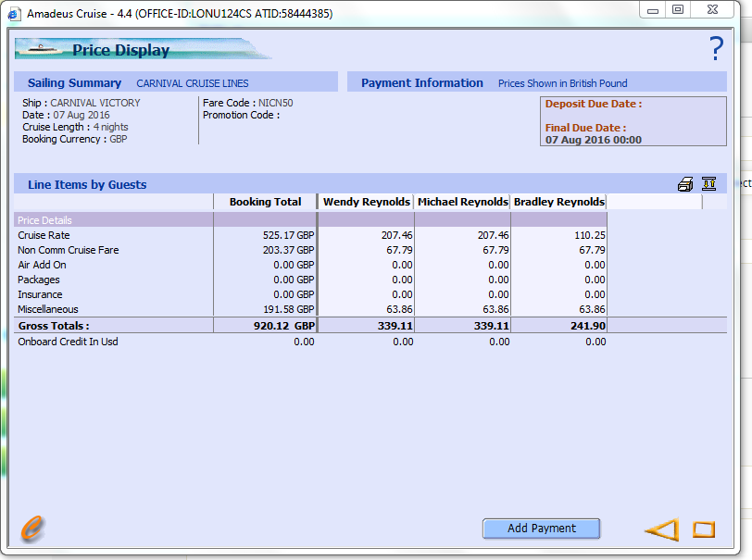Click the Sailing Summary heading
Image resolution: width=752 pixels, height=560 pixels.
tap(74, 83)
